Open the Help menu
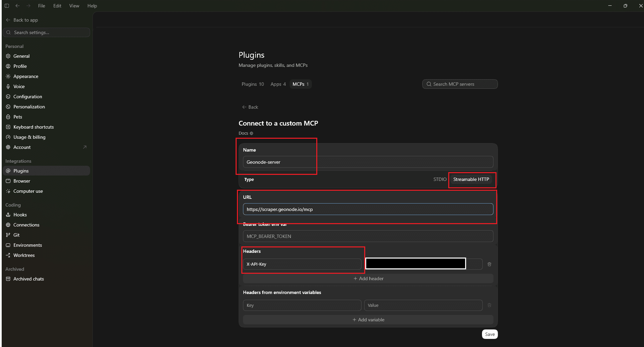This screenshot has width=644, height=347. coord(92,6)
